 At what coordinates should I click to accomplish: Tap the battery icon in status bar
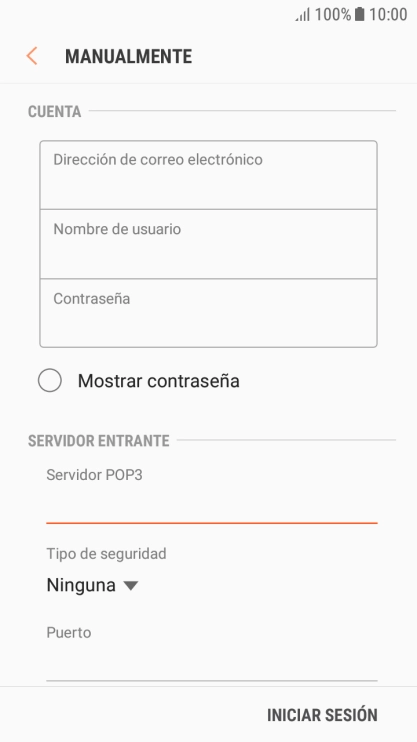[360, 14]
